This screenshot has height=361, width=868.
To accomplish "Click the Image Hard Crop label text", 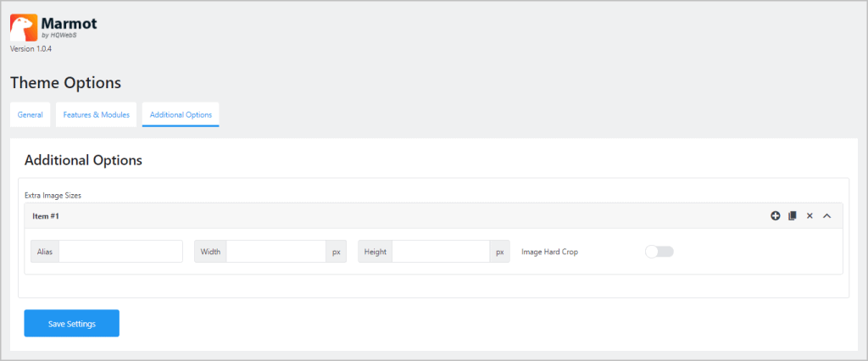I will click(x=549, y=252).
